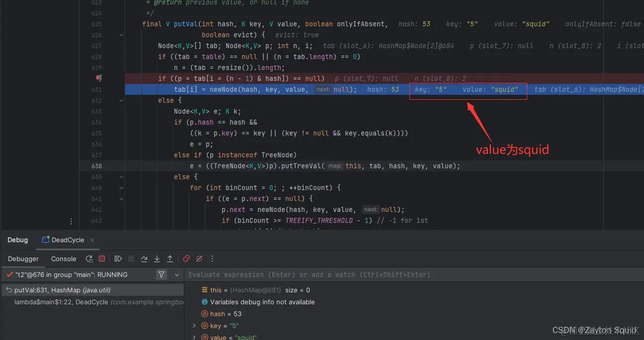Select the putVal:631 HashMap stack frame
Screen dimensions: 644x340
[x=92, y=290]
